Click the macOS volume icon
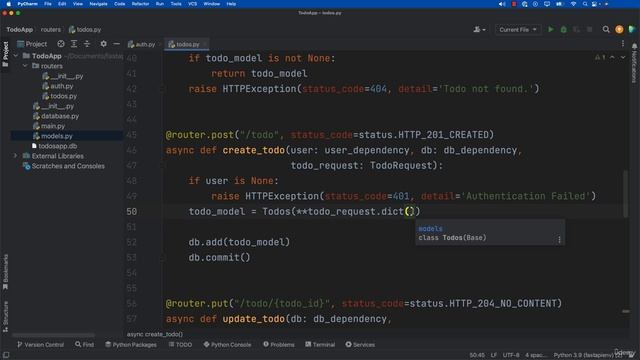The image size is (640, 360). [x=502, y=4]
